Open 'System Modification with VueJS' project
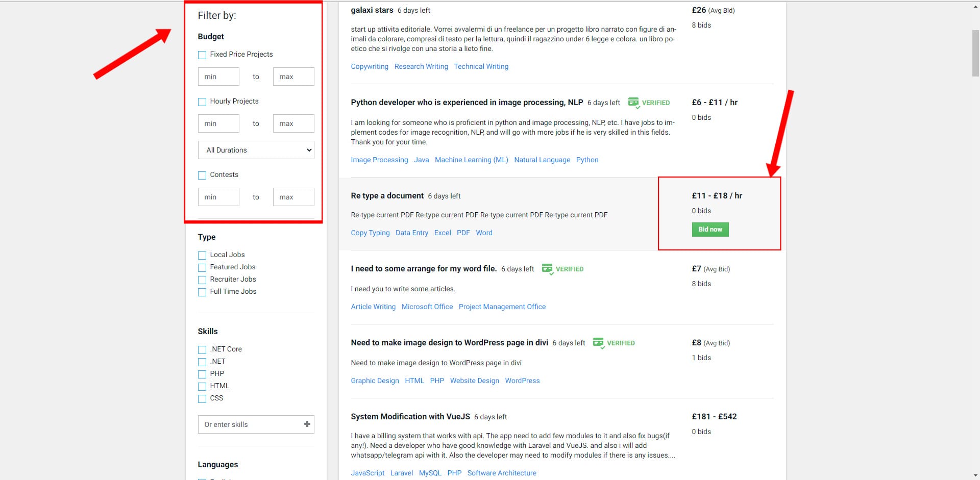This screenshot has width=980, height=480. tap(410, 417)
